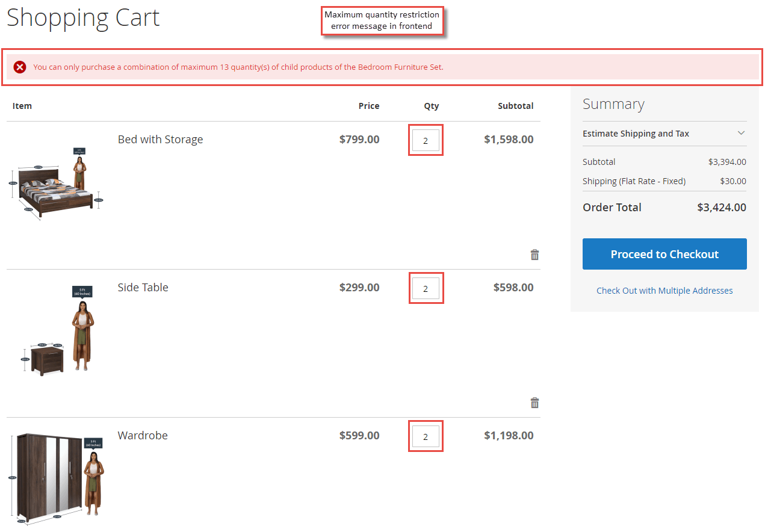The height and width of the screenshot is (532, 765).
Task: Click the Order Total amount $3,424.00
Action: pos(722,207)
